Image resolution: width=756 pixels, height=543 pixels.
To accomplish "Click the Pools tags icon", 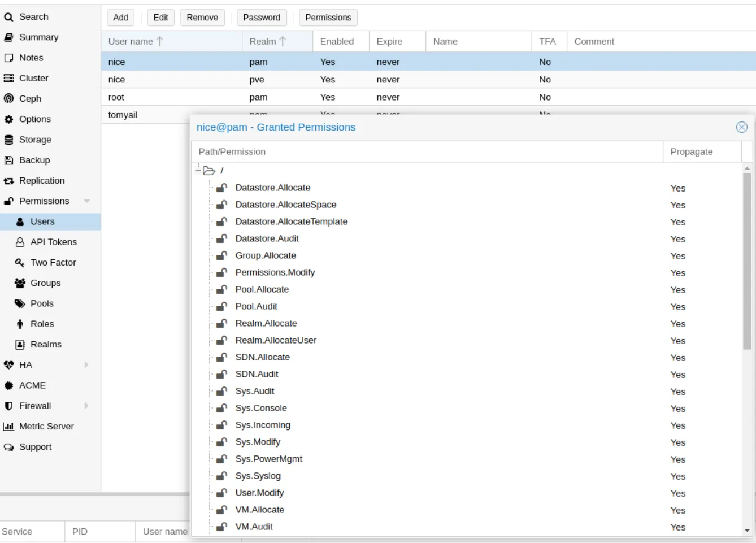I will [x=20, y=303].
